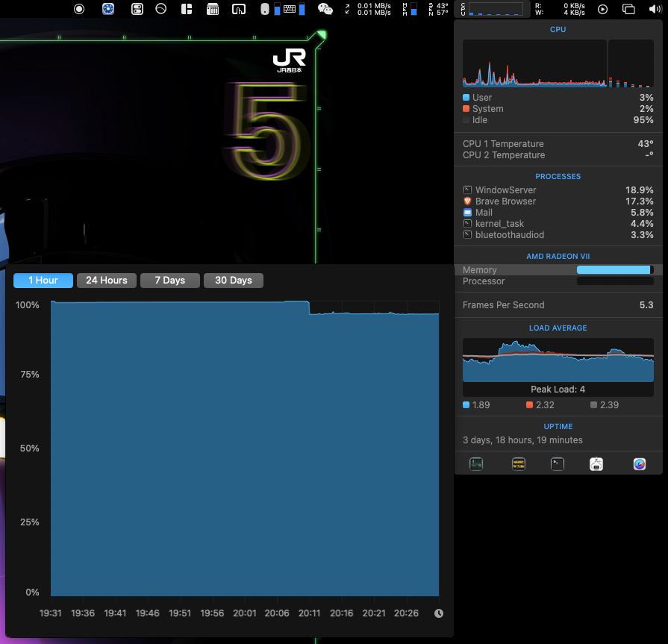This screenshot has width=668, height=644.
Task: Click the AMD Radeon VII Memory bar row
Action: (x=558, y=269)
